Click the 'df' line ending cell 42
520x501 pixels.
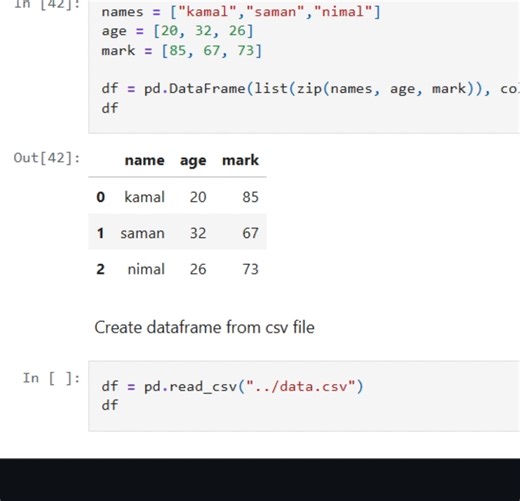coord(110,108)
